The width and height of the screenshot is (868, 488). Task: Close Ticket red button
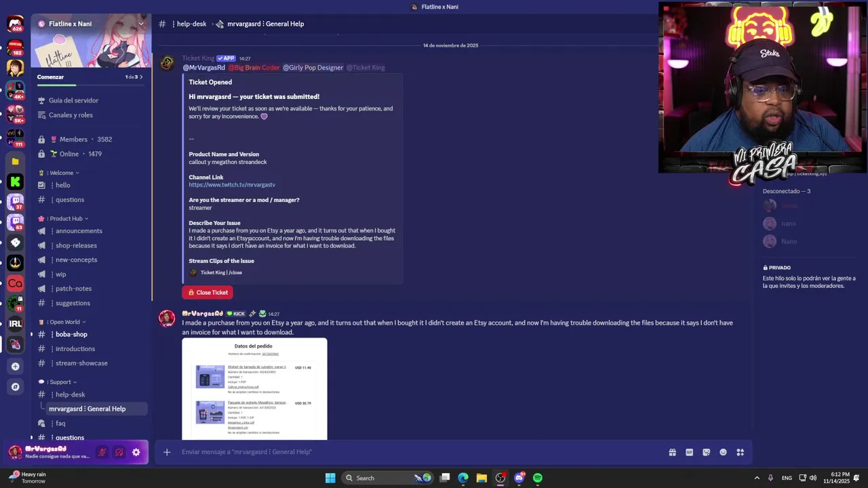pos(208,292)
